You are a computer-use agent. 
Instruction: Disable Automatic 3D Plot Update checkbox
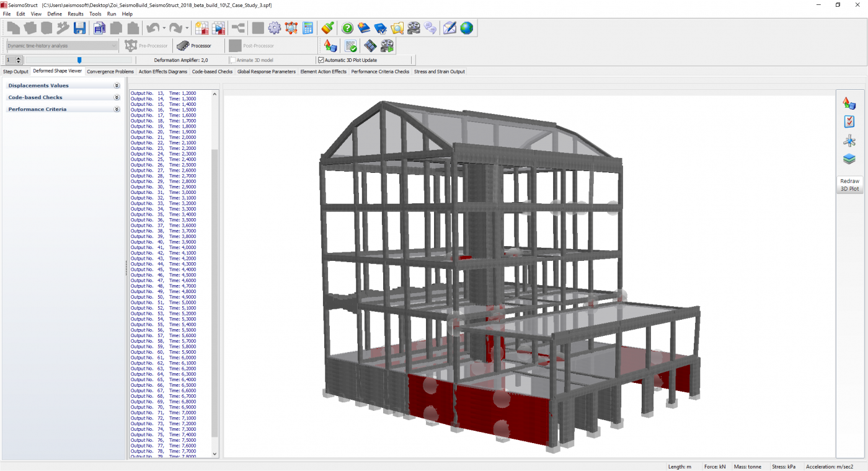pos(321,60)
